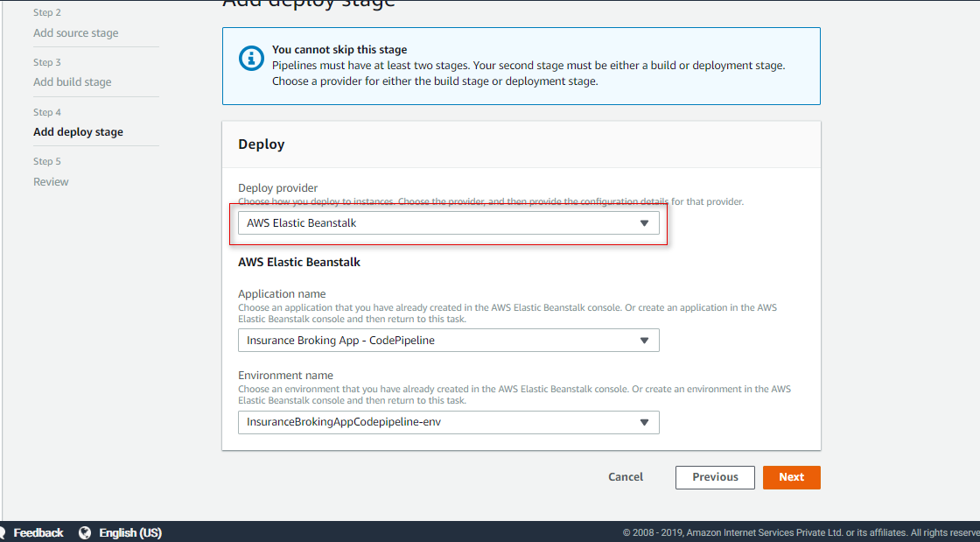
Task: Select the Add deploy stage step
Action: coord(78,132)
